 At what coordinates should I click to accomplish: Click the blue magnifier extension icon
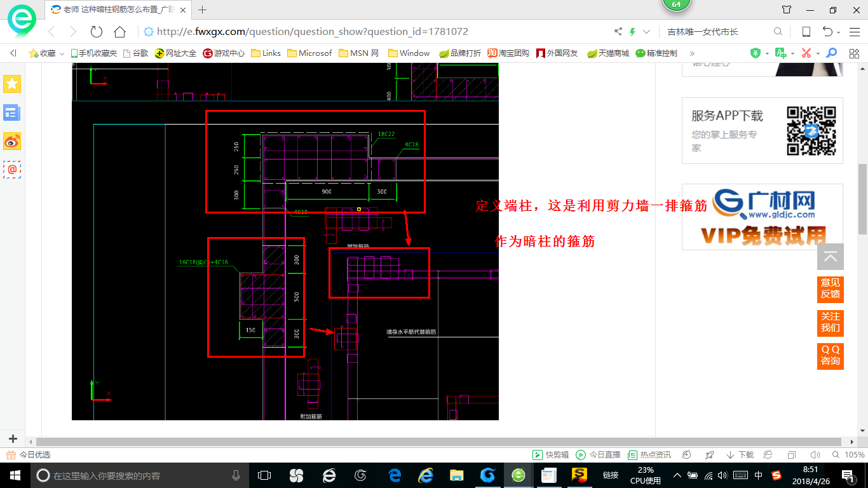pyautogui.click(x=831, y=53)
